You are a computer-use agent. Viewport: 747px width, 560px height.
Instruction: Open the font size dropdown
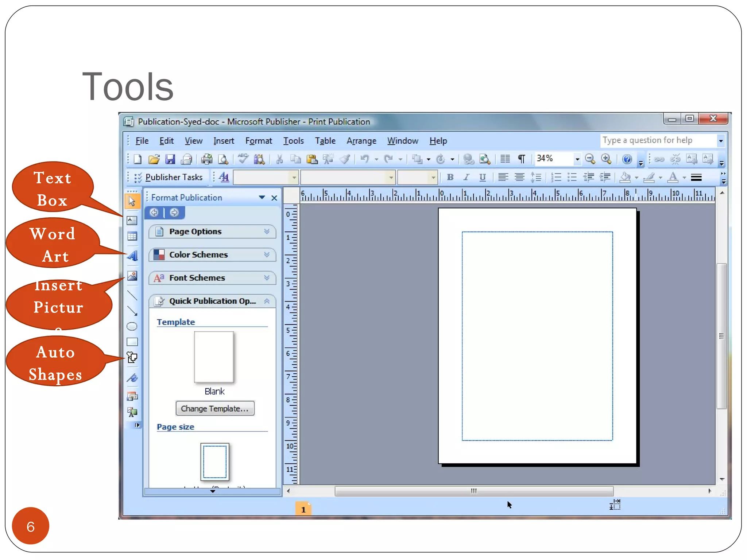click(433, 178)
